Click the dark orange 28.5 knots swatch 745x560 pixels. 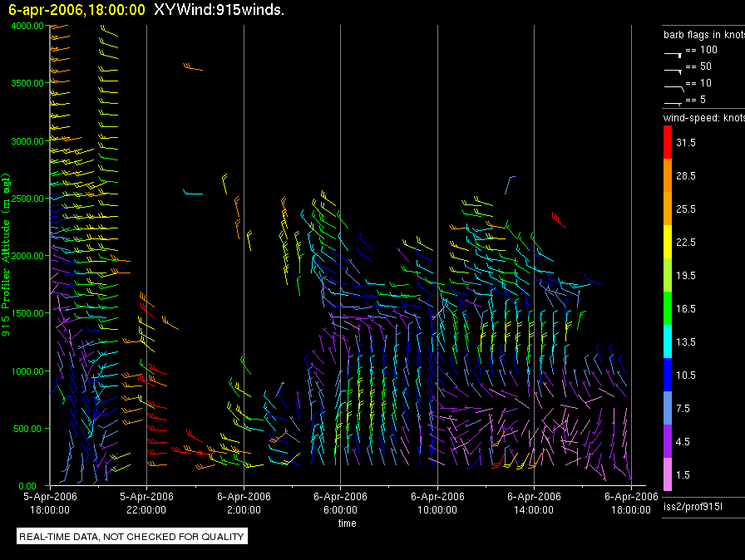(668, 175)
